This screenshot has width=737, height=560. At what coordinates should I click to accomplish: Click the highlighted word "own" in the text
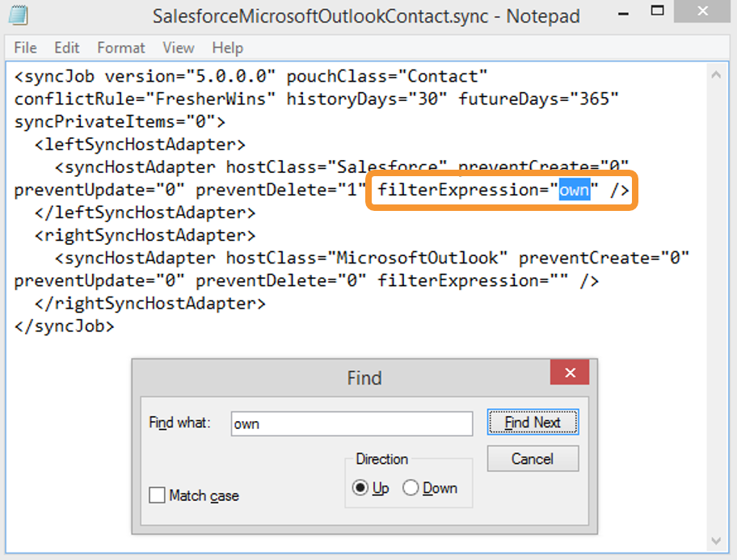click(x=574, y=190)
